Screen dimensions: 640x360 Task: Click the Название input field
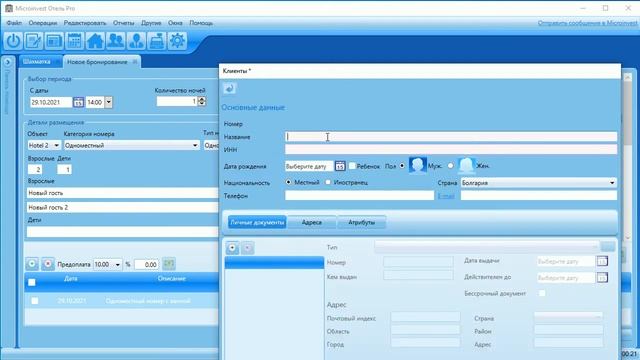click(451, 137)
